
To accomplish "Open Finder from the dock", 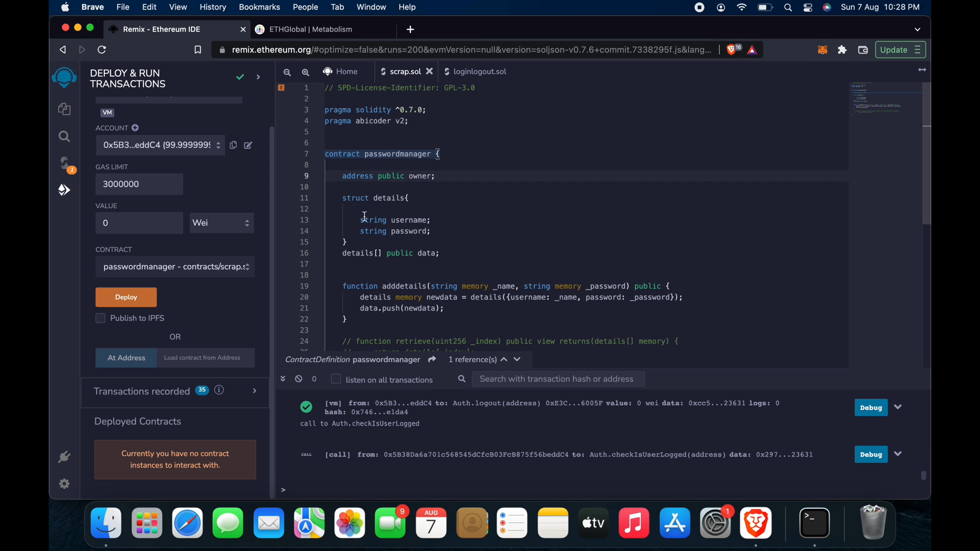I will pyautogui.click(x=106, y=523).
